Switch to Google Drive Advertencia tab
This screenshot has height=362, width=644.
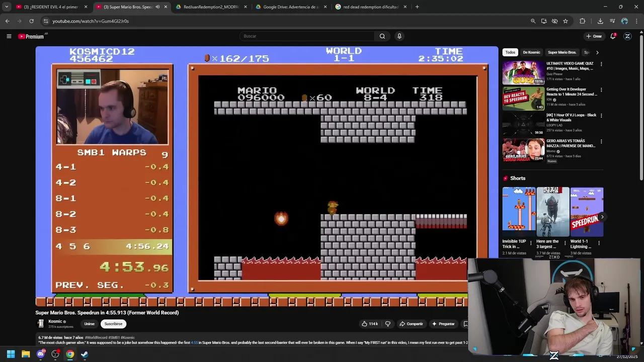pyautogui.click(x=291, y=7)
